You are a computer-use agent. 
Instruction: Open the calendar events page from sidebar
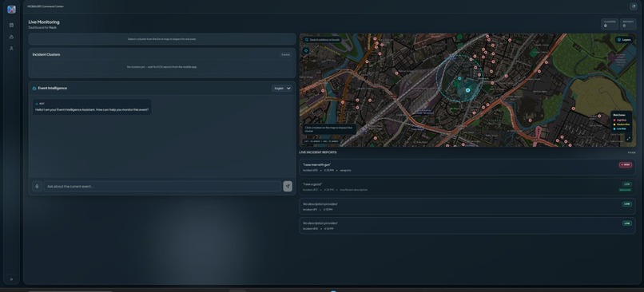[11, 25]
